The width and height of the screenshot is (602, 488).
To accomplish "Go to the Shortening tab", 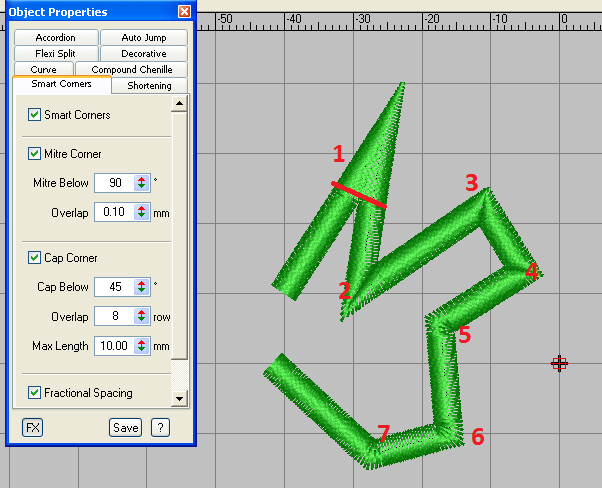I will pyautogui.click(x=149, y=86).
